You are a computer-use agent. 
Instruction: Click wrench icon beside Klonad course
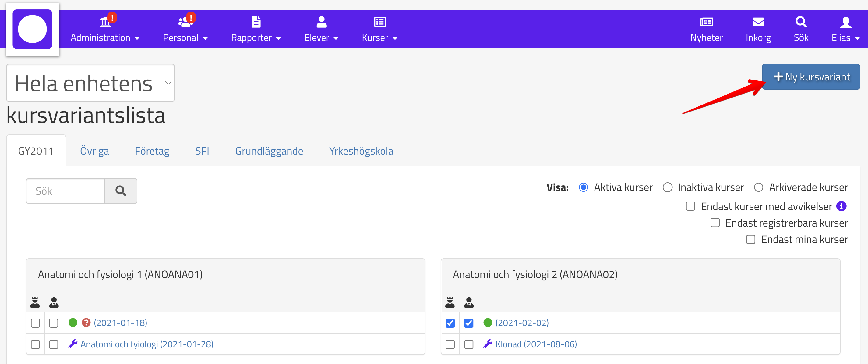tap(487, 344)
